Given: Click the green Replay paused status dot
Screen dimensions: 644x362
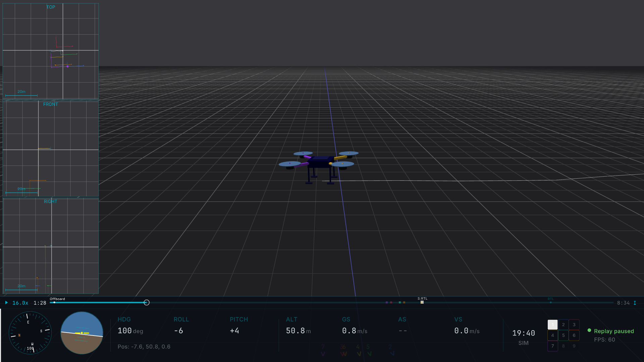Looking at the screenshot, I should point(590,330).
